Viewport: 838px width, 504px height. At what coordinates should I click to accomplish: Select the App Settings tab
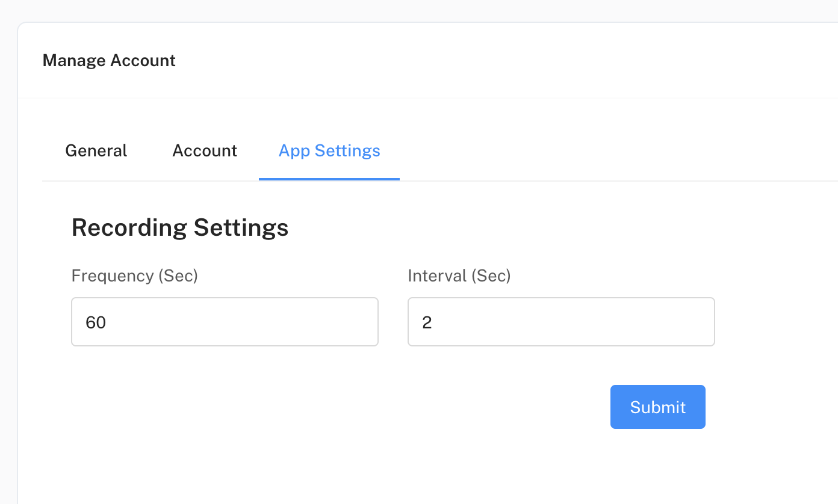[x=329, y=150]
